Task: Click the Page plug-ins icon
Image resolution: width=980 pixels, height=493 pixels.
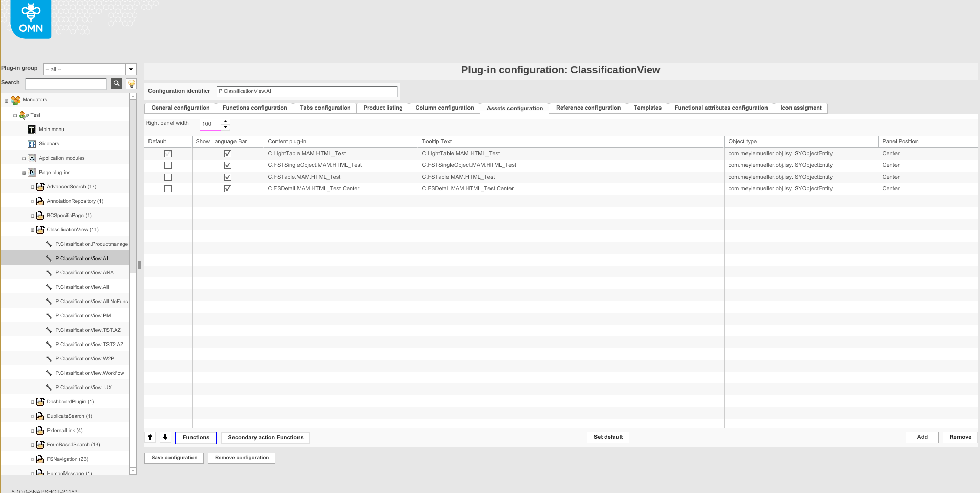Action: [x=31, y=172]
